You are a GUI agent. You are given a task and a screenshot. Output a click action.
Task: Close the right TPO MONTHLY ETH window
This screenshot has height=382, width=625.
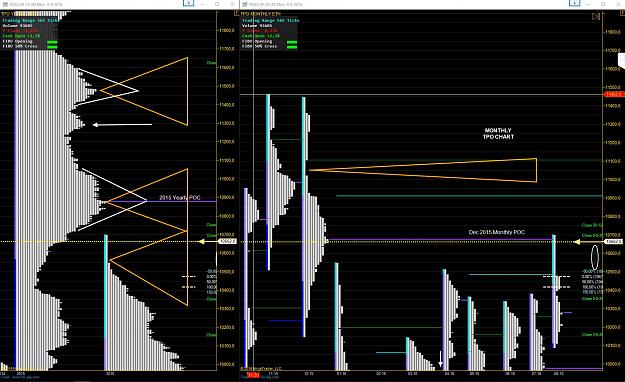click(618, 4)
